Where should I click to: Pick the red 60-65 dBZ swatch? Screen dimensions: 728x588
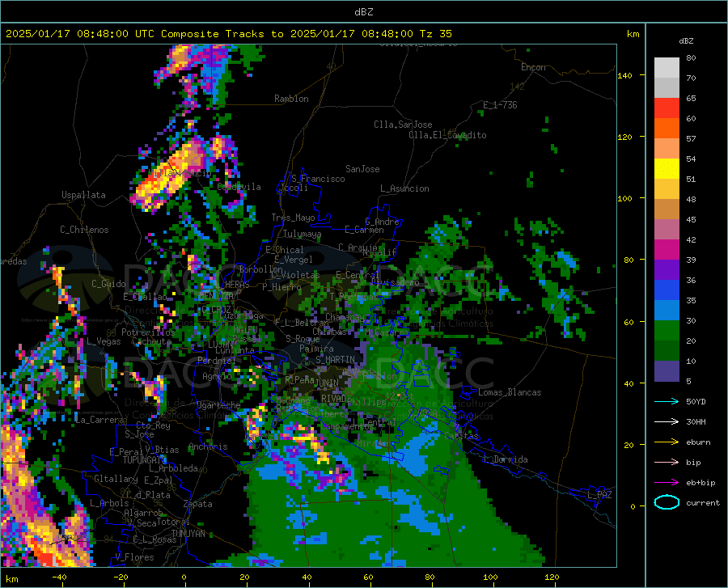click(x=667, y=108)
